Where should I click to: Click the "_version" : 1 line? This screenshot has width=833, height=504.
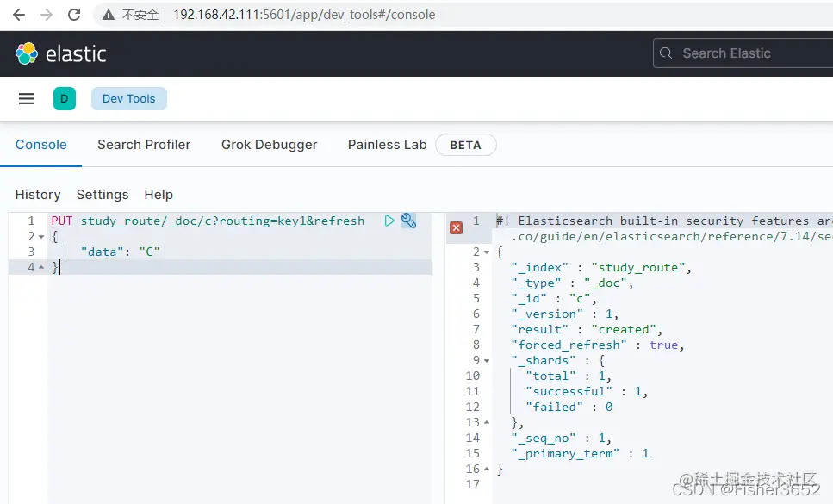(565, 314)
